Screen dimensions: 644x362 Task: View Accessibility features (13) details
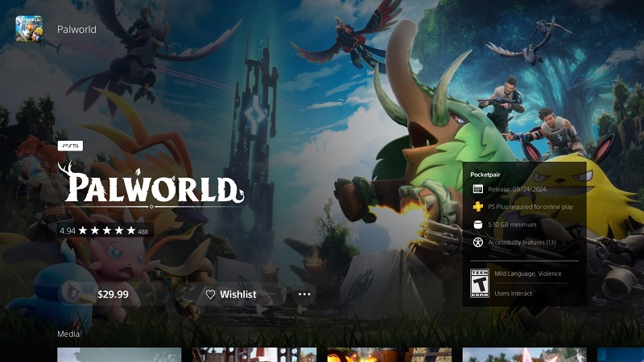pyautogui.click(x=522, y=242)
